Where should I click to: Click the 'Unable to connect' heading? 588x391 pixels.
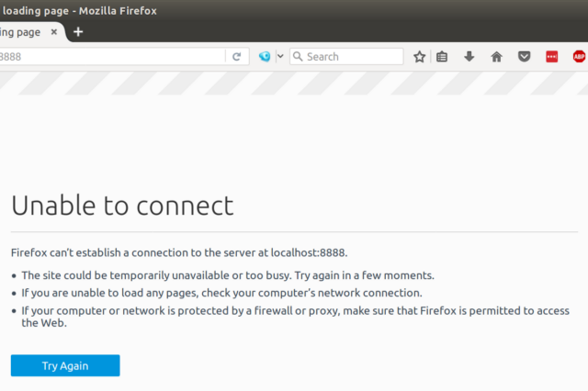122,204
